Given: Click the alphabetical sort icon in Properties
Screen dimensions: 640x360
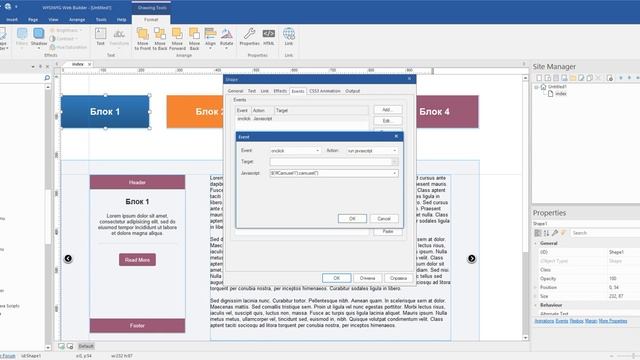Looking at the screenshot, I should pyautogui.click(x=546, y=233).
